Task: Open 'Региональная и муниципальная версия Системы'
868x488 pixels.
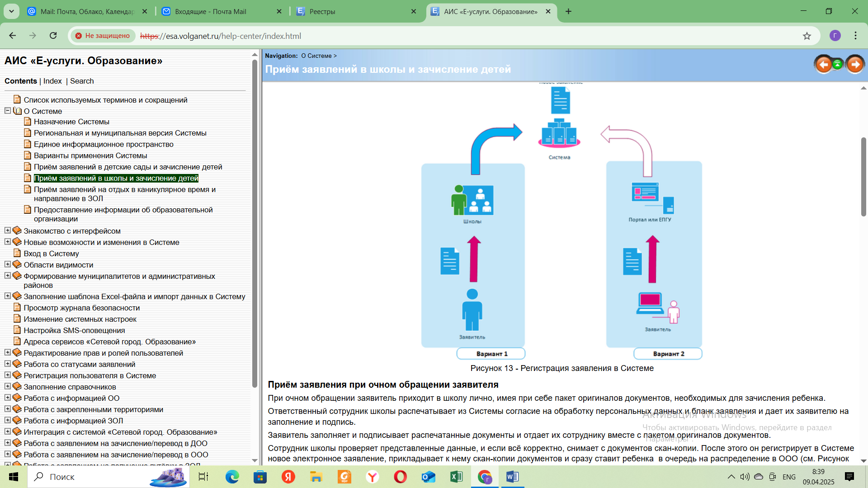Action: pyautogui.click(x=120, y=133)
